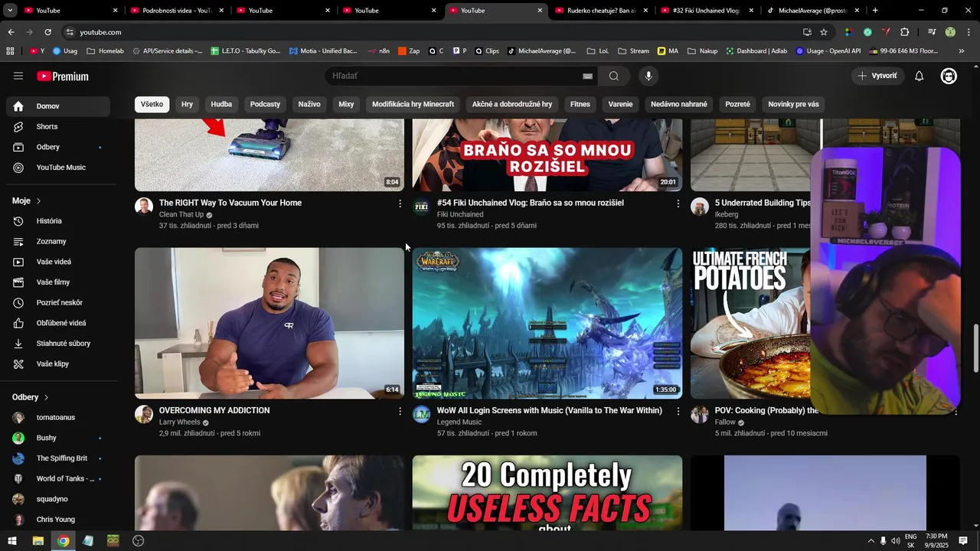Open YouTube notifications bell
The image size is (980, 551).
pyautogui.click(x=920, y=76)
